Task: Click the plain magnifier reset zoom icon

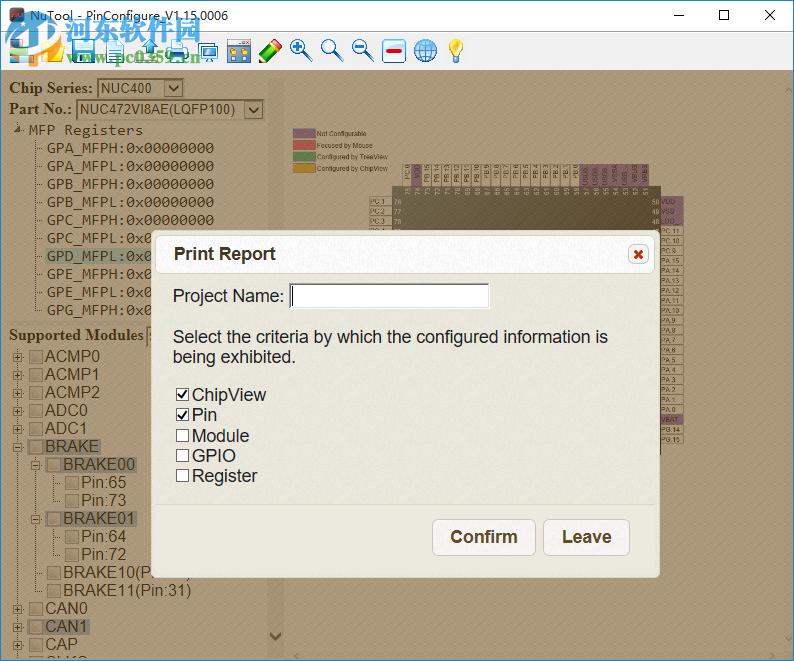Action: [332, 51]
